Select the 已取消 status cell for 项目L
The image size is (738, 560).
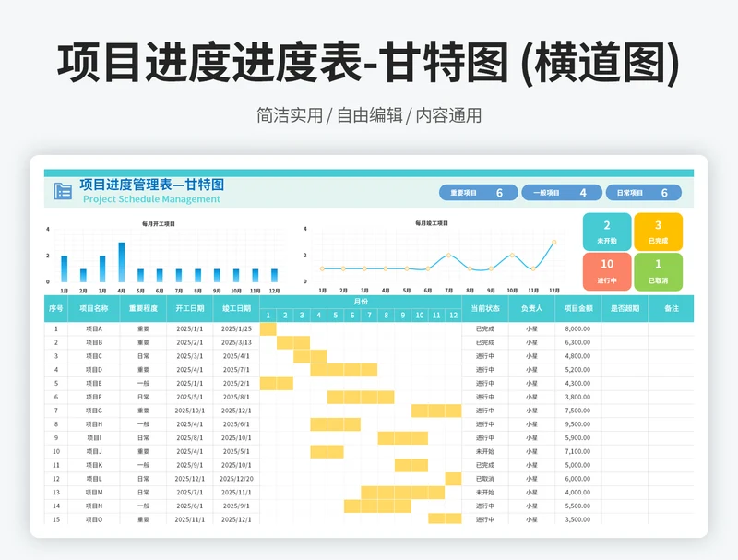[485, 479]
